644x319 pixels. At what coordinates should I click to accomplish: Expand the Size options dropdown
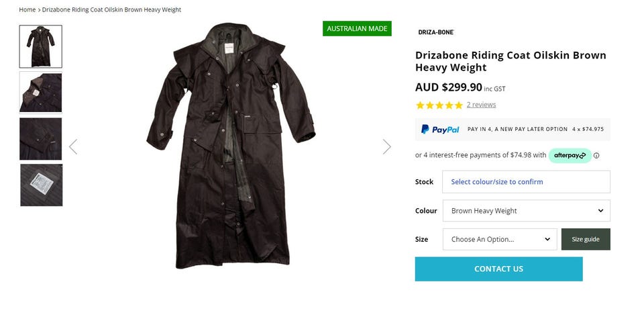pos(500,239)
